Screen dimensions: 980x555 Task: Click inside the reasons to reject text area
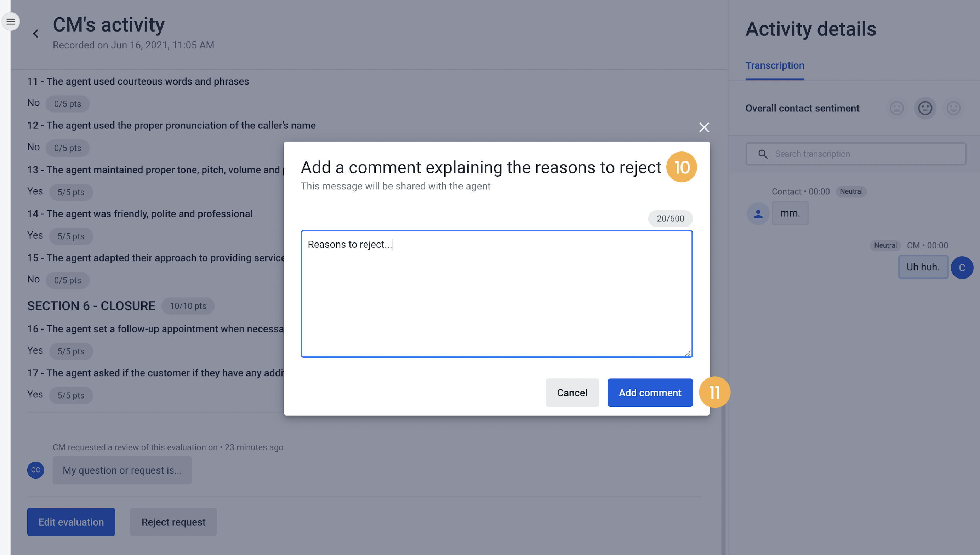(x=496, y=293)
